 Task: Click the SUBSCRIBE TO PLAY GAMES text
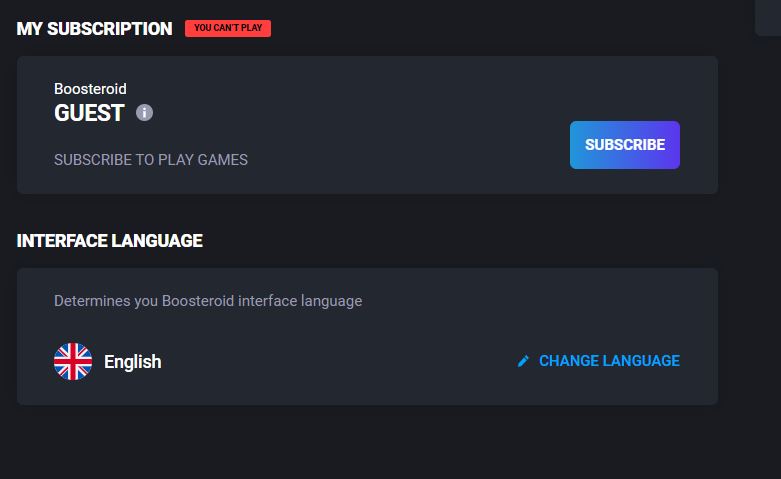(x=151, y=160)
